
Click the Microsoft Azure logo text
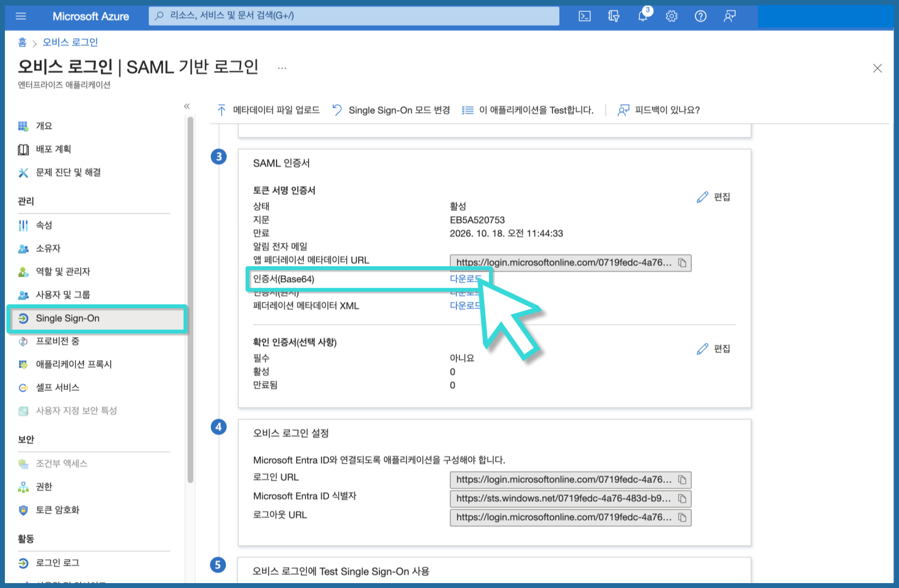(91, 16)
